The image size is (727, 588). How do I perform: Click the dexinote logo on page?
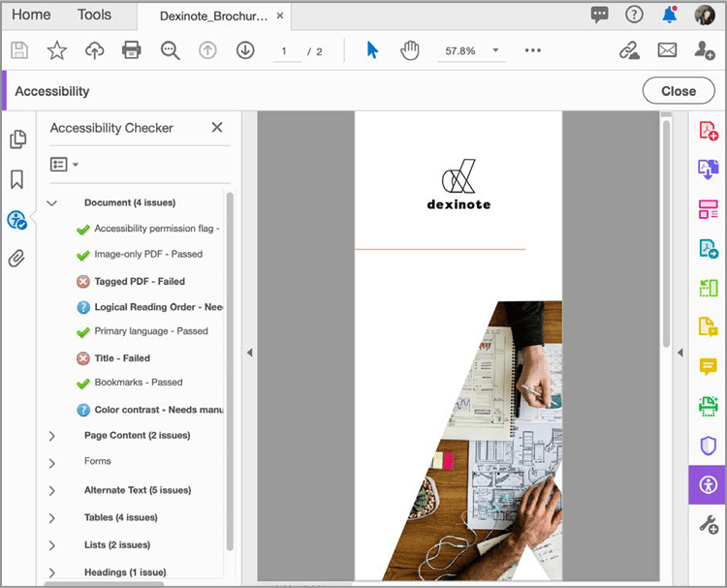tap(458, 184)
